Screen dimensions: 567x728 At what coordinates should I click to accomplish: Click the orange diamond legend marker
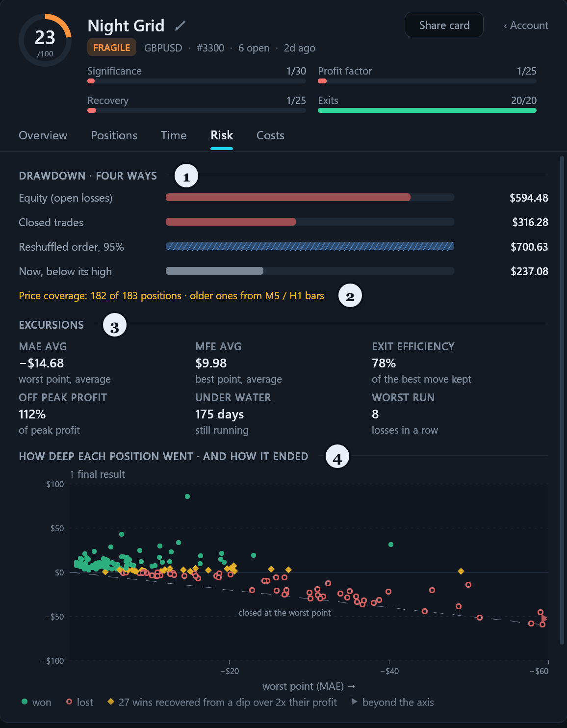pos(111,702)
